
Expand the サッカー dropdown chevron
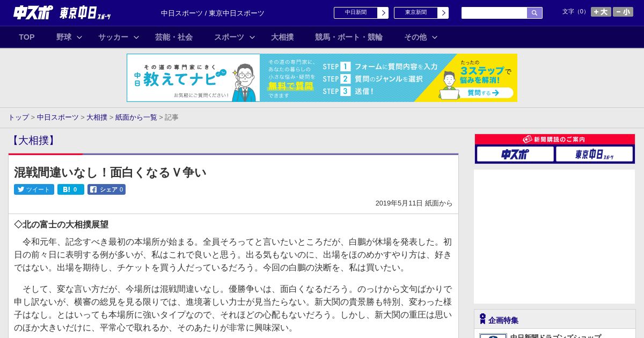[x=136, y=37]
